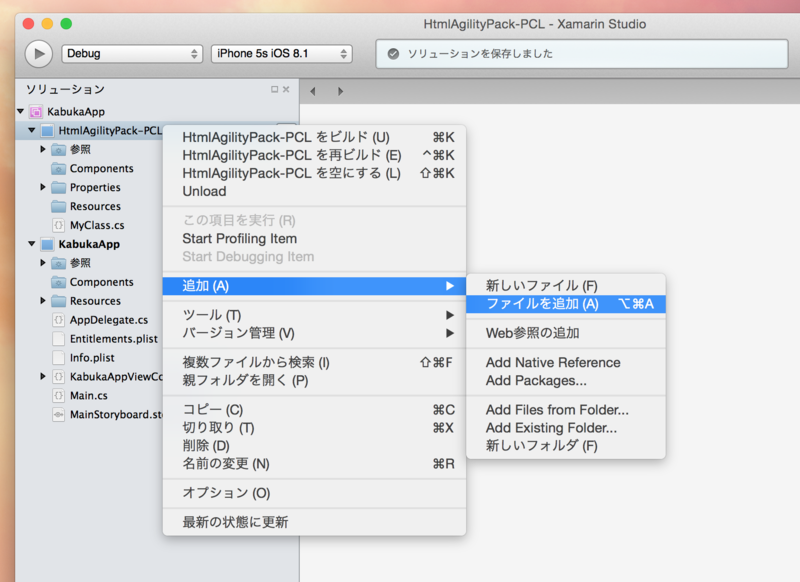Click the MyClass.cs file icon
This screenshot has height=582, width=800.
pos(59,225)
